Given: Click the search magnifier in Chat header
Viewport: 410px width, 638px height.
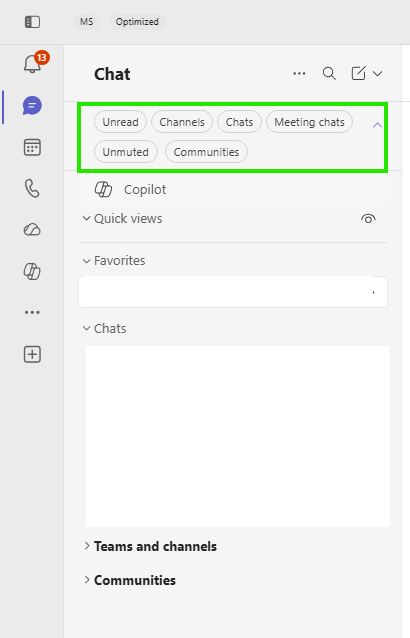Looking at the screenshot, I should pyautogui.click(x=329, y=74).
